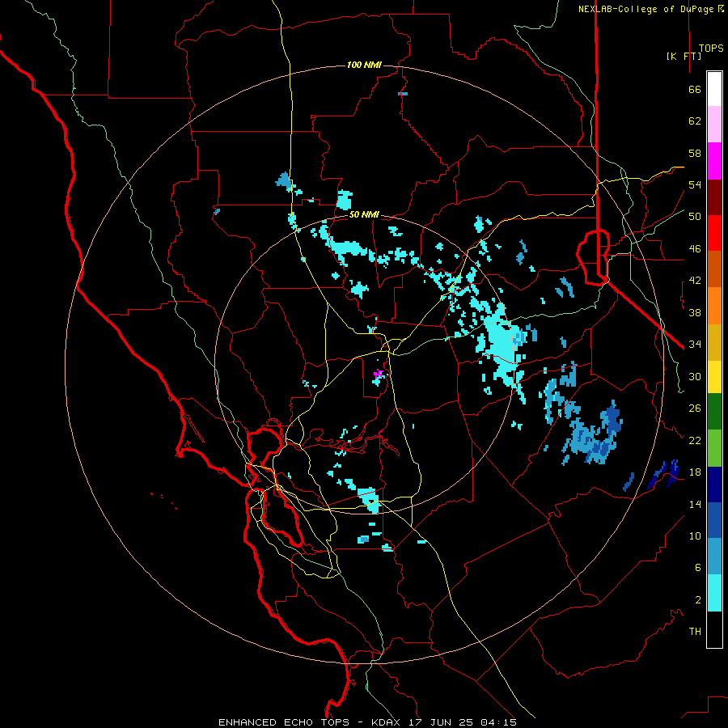The height and width of the screenshot is (728, 728).
Task: Click the light green legend swatch
Action: coord(714,448)
